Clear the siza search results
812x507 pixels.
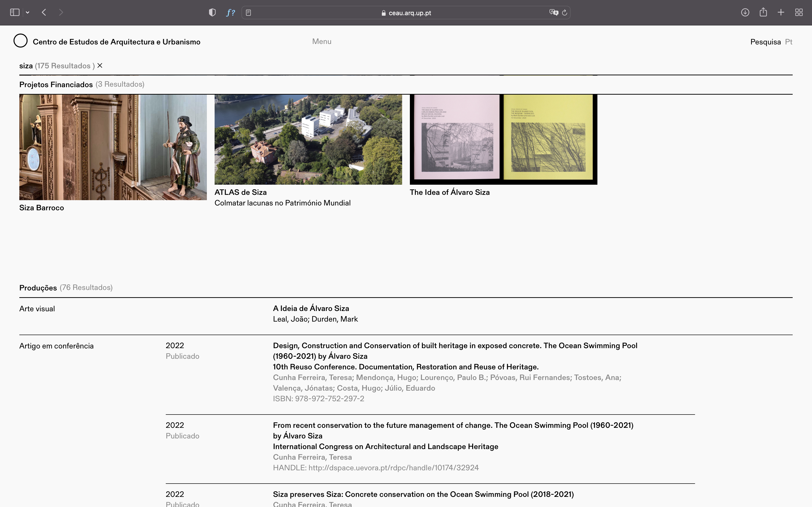point(100,65)
